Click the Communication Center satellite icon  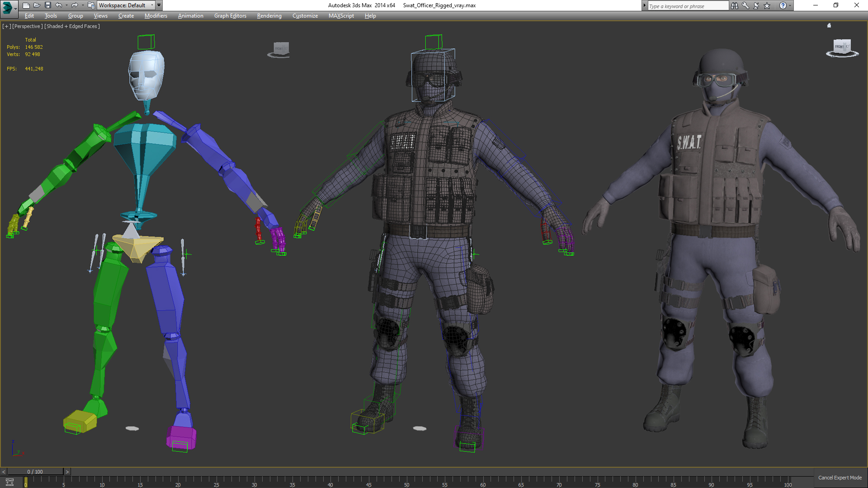click(756, 5)
